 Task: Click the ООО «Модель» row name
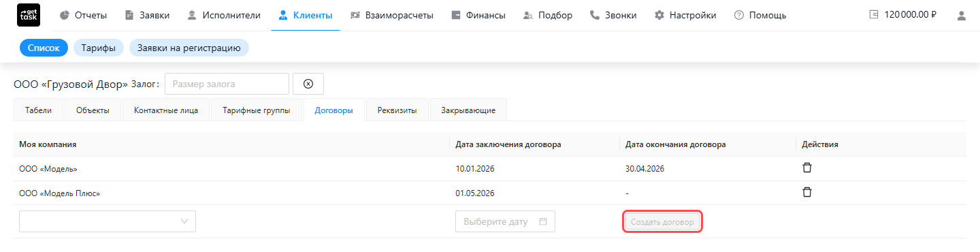click(x=48, y=169)
